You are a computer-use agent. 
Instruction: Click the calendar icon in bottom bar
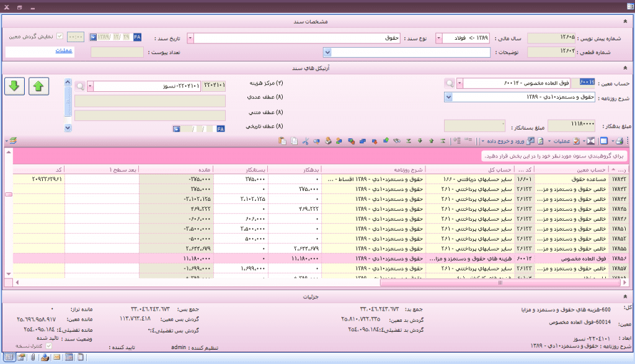point(69,357)
